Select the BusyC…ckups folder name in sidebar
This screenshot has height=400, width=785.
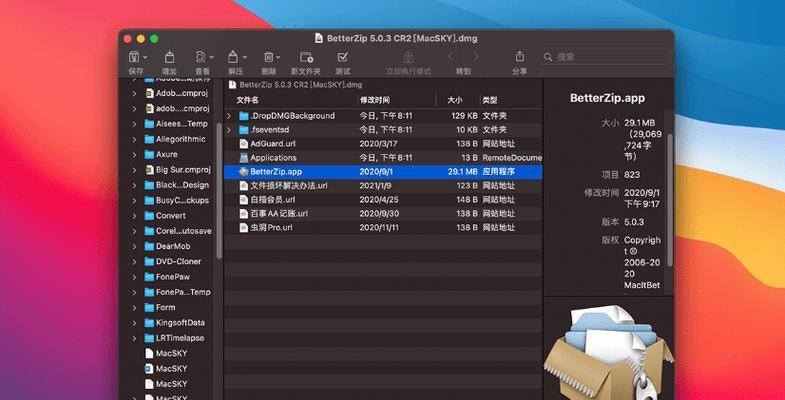tap(182, 200)
